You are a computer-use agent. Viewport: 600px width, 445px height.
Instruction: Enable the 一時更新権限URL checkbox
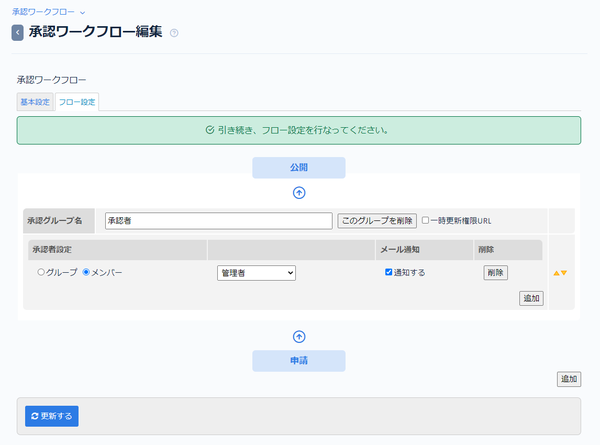click(425, 220)
